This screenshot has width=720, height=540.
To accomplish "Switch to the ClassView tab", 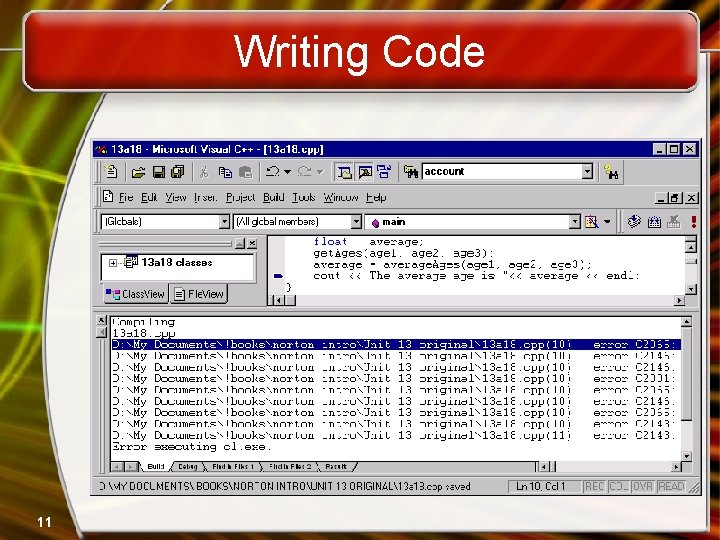I will click(x=135, y=294).
